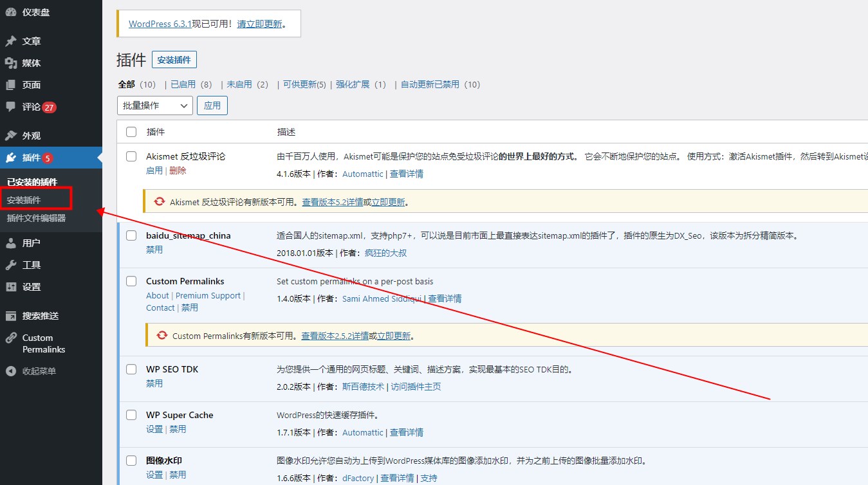
Task: Open 已安装的插件 in the plugins submenu
Action: (32, 182)
